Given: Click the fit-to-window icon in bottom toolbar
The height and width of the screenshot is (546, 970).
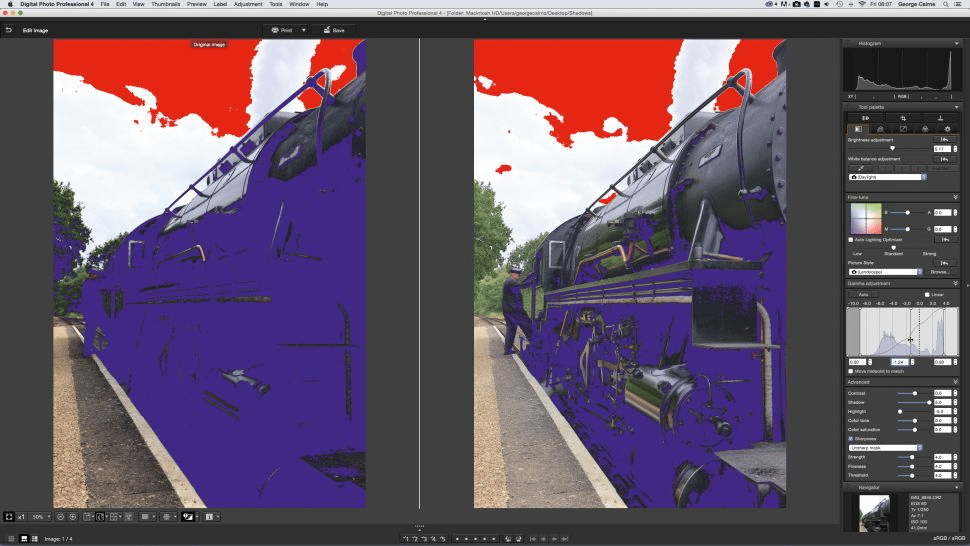Looking at the screenshot, I should click(9, 516).
